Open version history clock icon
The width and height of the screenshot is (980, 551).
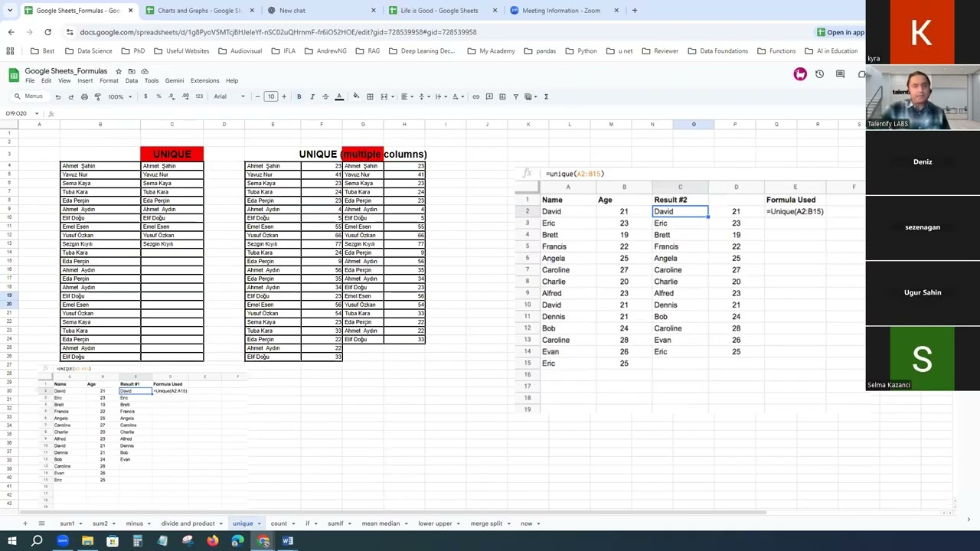pyautogui.click(x=819, y=74)
